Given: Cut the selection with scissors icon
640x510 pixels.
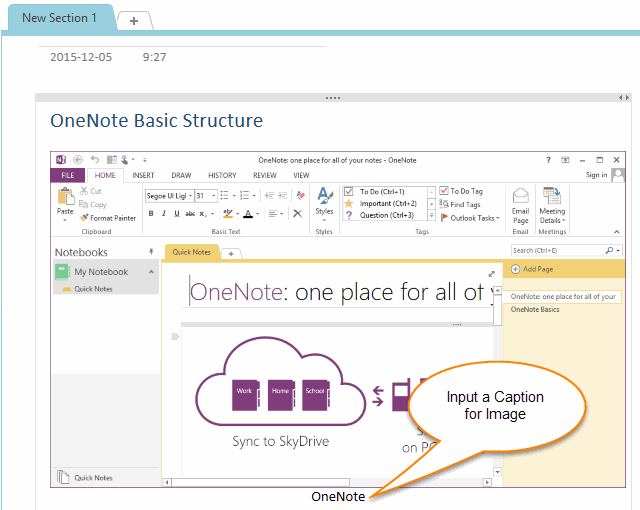Looking at the screenshot, I should [x=84, y=191].
